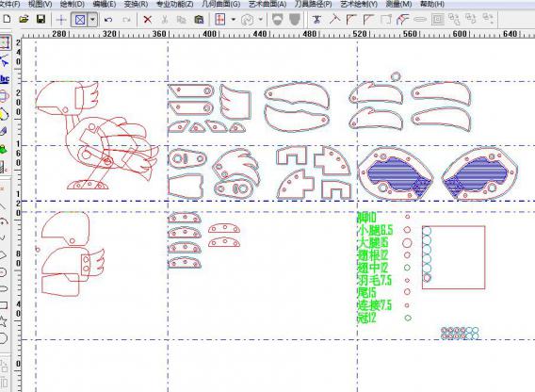Open the 编辑(E) menu
Viewport: 535px width, 392px height.
104,4
